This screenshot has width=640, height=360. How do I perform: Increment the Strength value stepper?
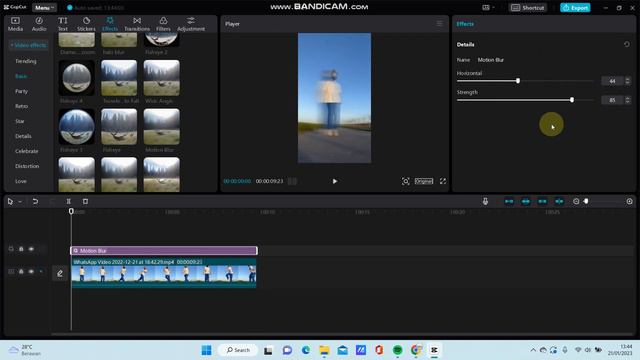click(x=628, y=98)
